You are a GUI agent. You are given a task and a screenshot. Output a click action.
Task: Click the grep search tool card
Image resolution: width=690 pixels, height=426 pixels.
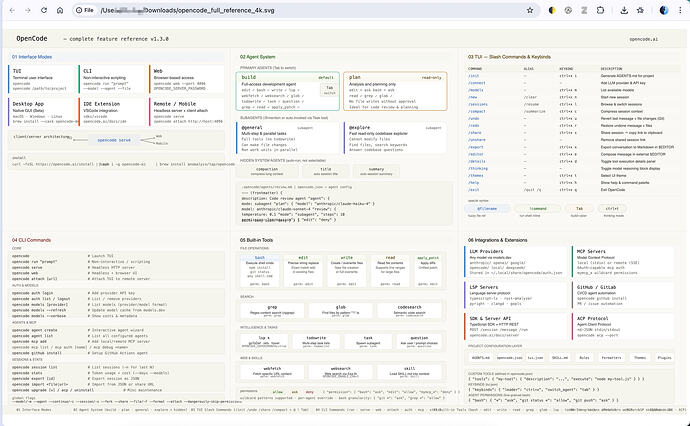(x=272, y=310)
